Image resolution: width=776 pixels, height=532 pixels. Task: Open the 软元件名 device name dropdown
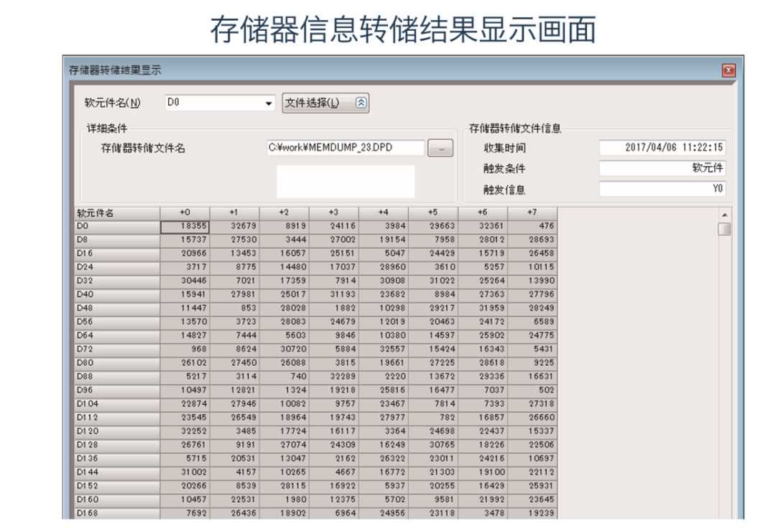(269, 103)
